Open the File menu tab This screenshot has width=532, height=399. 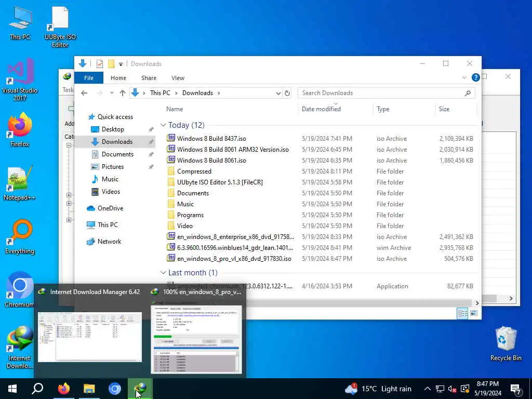pyautogui.click(x=89, y=78)
